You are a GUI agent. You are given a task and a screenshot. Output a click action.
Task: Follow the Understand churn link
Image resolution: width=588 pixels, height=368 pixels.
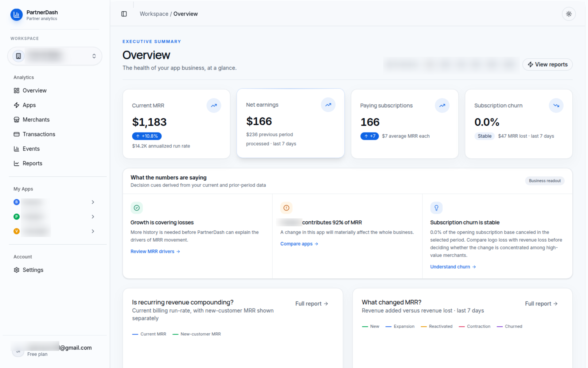pyautogui.click(x=453, y=267)
